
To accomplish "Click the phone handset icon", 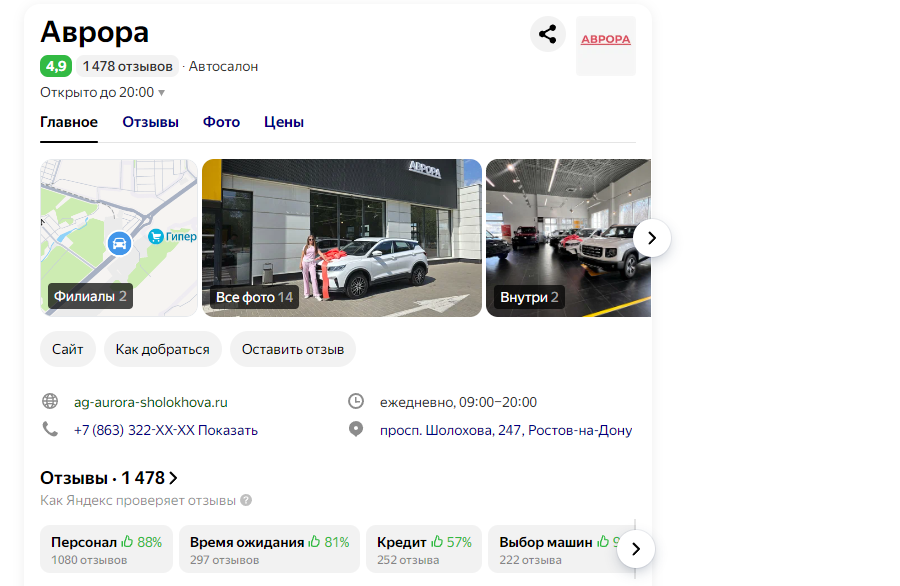I will click(x=50, y=429).
